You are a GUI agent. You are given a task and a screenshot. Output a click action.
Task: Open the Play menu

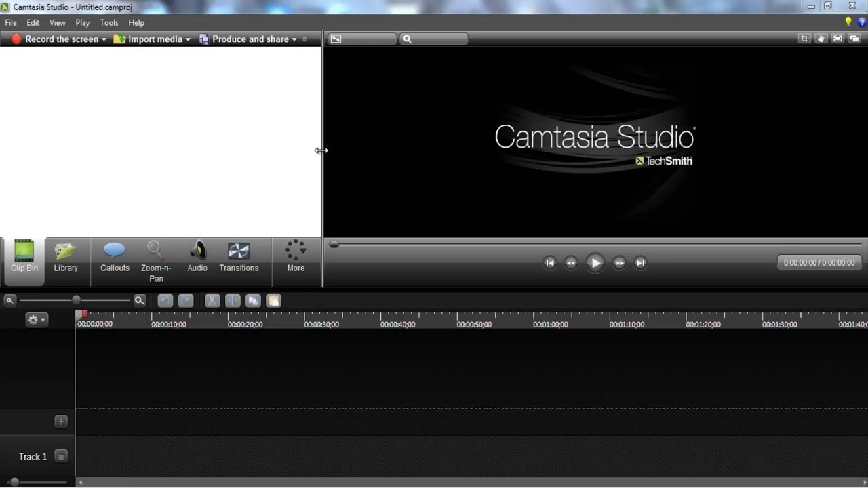(x=83, y=23)
